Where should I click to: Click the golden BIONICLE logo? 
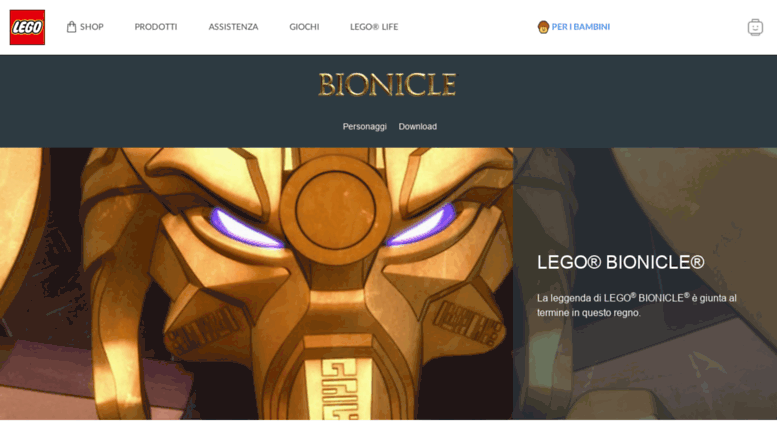pos(387,84)
